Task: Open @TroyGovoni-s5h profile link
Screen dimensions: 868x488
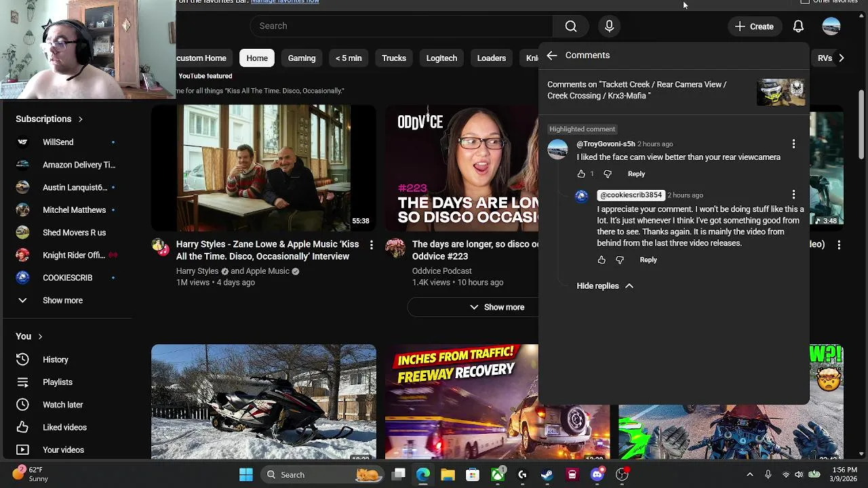Action: point(606,144)
